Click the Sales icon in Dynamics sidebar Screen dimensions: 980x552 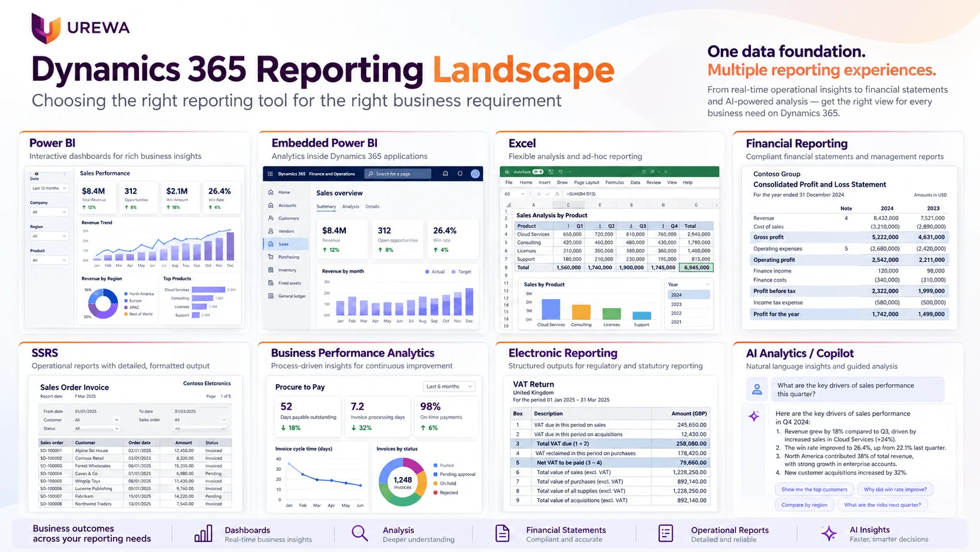pyautogui.click(x=271, y=244)
